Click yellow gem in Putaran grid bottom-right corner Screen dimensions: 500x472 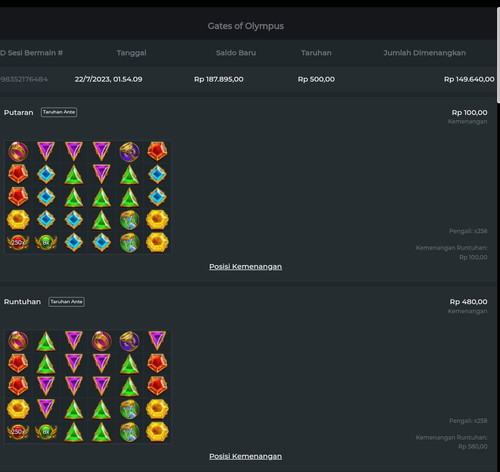[157, 242]
